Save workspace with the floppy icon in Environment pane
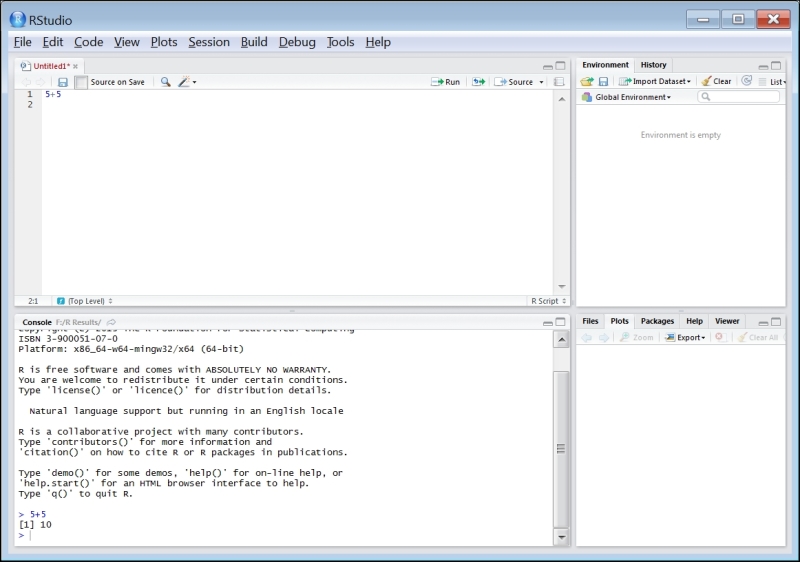 click(x=603, y=82)
